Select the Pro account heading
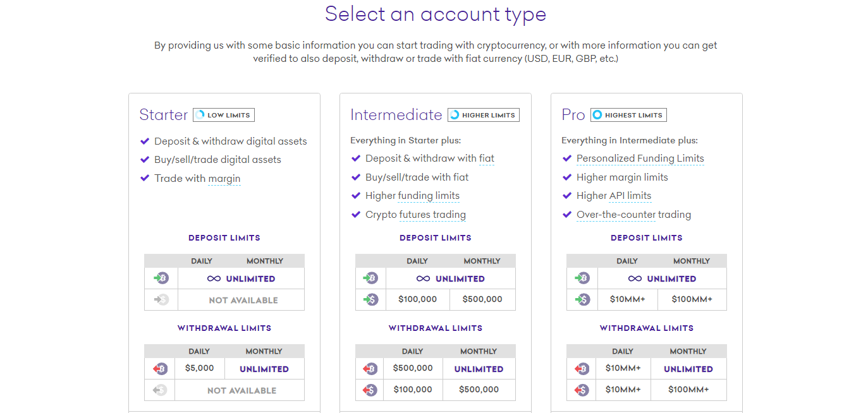The height and width of the screenshot is (413, 868). [x=573, y=115]
